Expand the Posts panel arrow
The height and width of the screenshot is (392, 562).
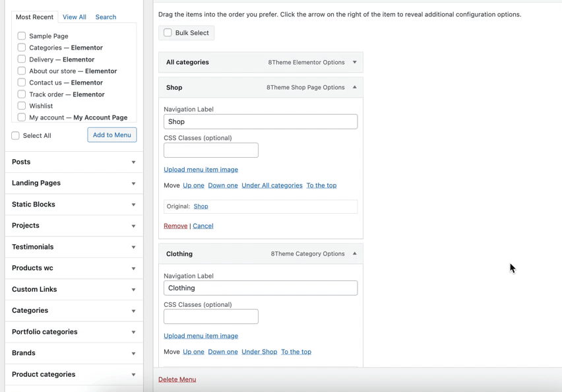[x=133, y=162]
